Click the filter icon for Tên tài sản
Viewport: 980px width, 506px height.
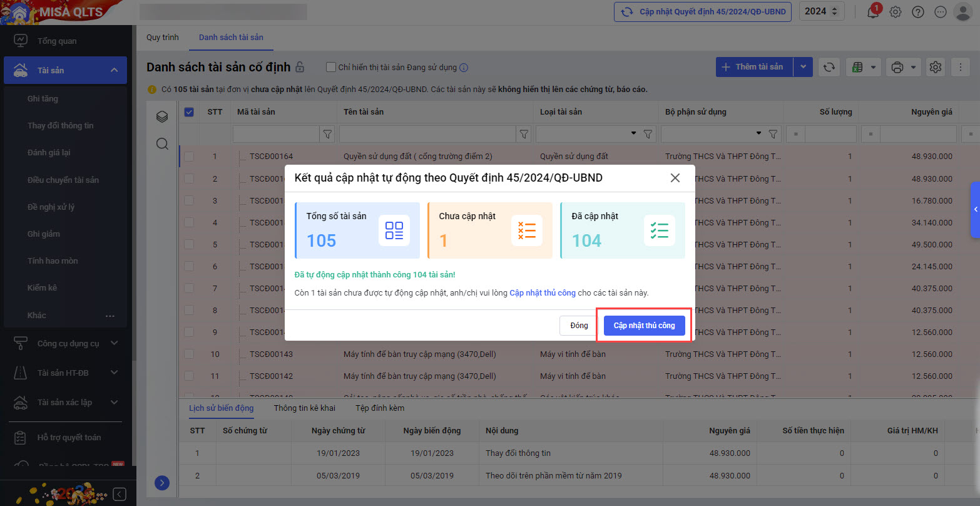tap(524, 134)
